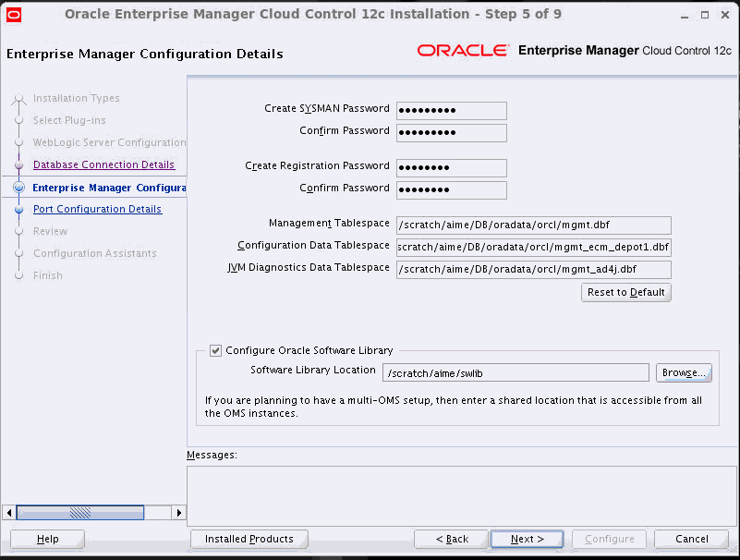Click the Finish step label
Image resolution: width=740 pixels, height=560 pixels.
coord(48,275)
